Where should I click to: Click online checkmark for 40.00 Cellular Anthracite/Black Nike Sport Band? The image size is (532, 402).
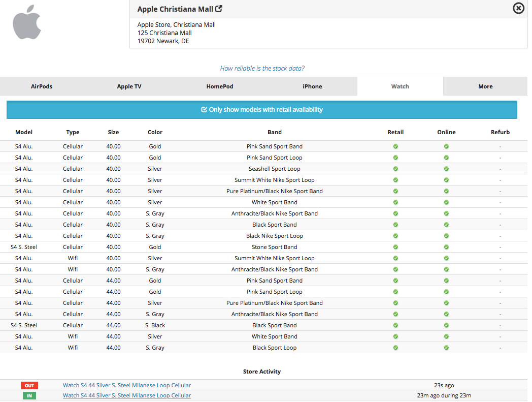447,213
